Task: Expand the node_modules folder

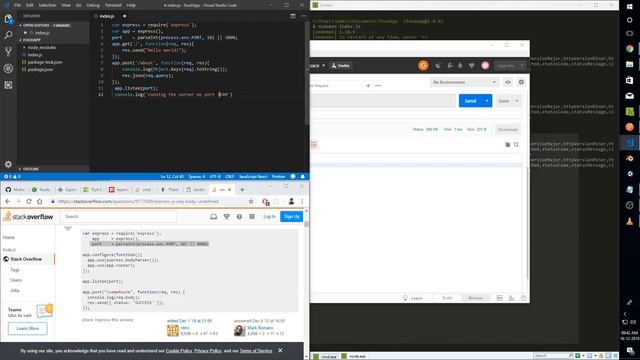Action: point(40,47)
